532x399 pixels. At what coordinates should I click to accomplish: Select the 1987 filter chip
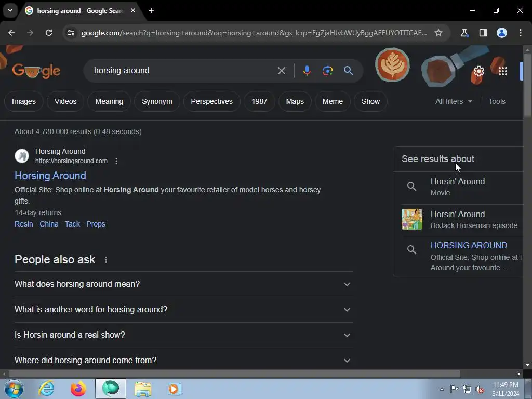coord(259,101)
